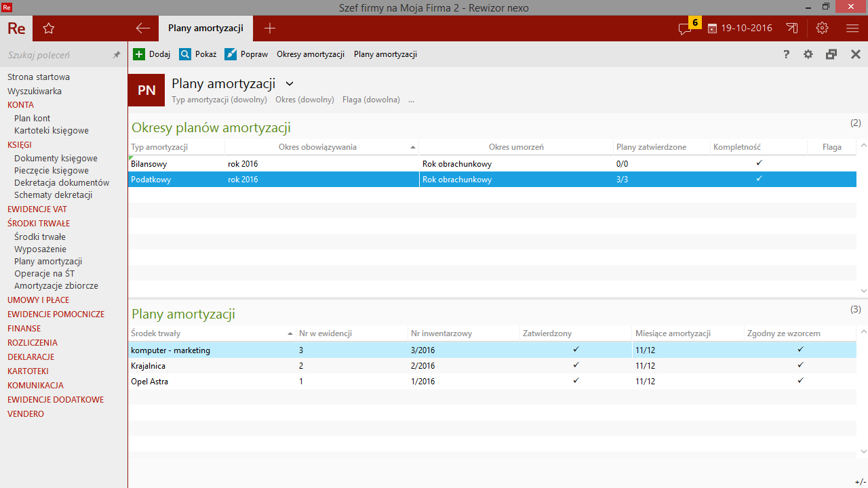Image resolution: width=868 pixels, height=488 pixels.
Task: Click the Kompletność checkmark for Bilansowy row
Action: pos(759,163)
